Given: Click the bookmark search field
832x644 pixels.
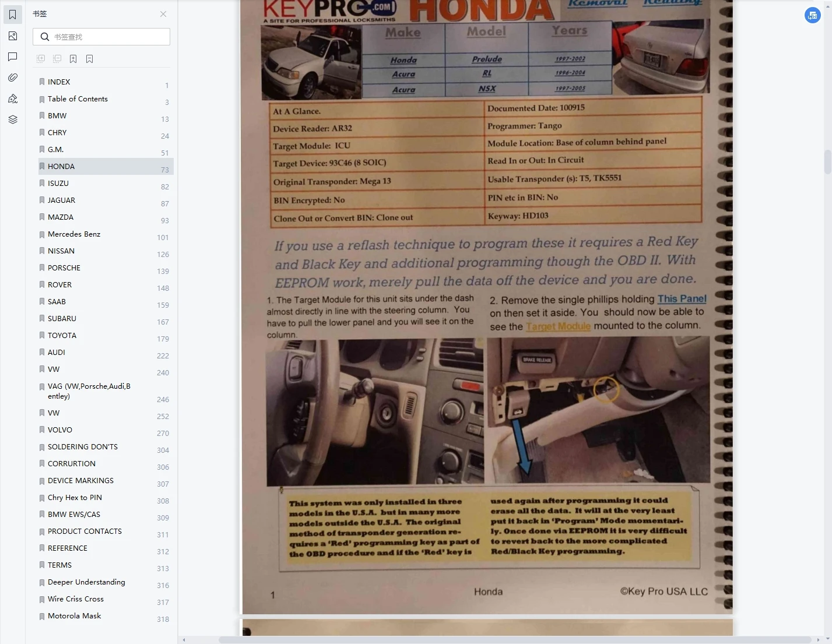Looking at the screenshot, I should click(101, 37).
